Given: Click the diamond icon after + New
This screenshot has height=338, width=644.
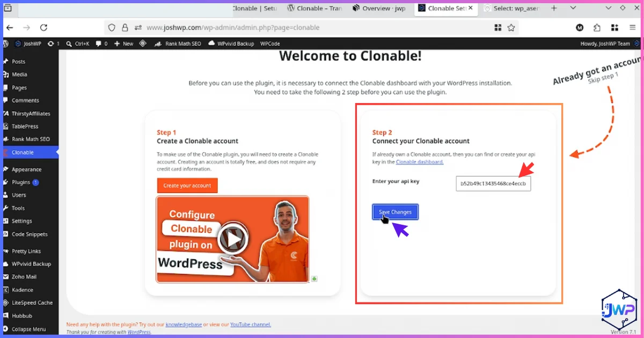Looking at the screenshot, I should (x=143, y=43).
